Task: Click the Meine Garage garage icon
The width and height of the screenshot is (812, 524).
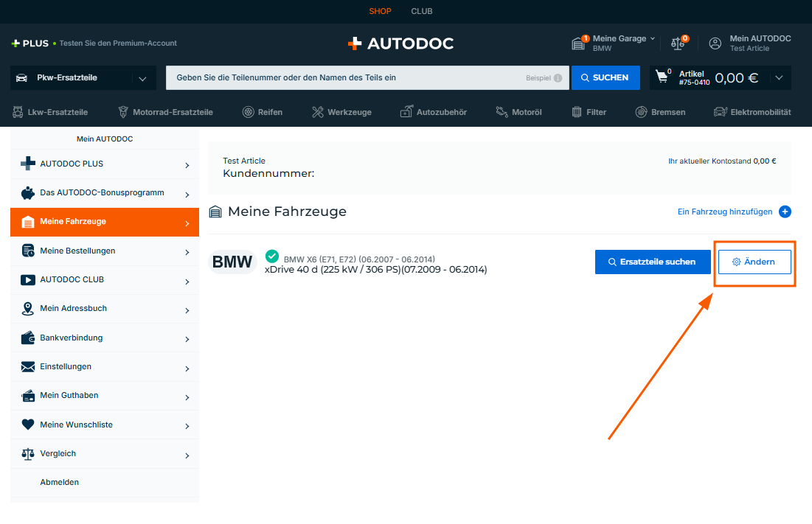Action: (580, 43)
